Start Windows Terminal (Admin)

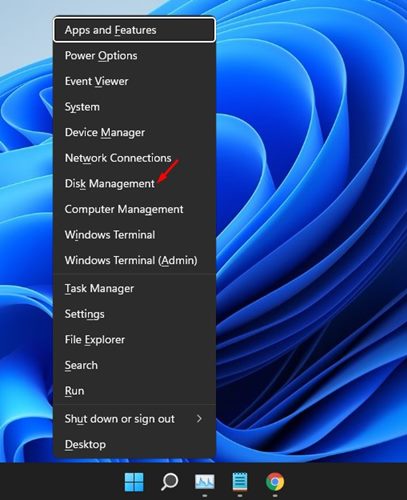pyautogui.click(x=134, y=260)
